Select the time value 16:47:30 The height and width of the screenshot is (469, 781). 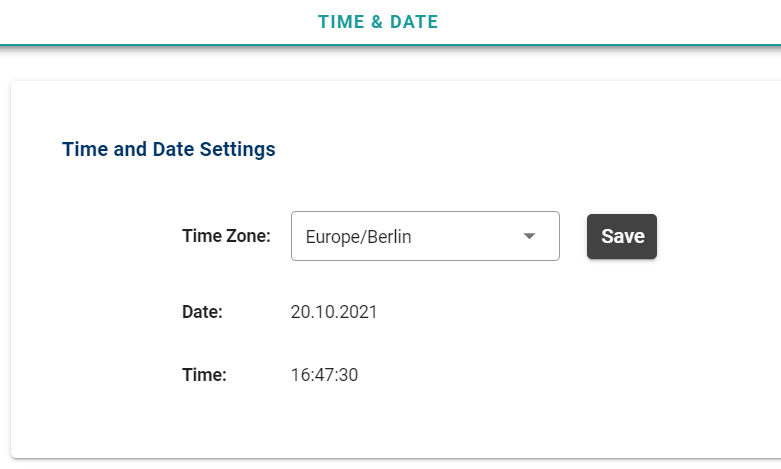[x=324, y=375]
